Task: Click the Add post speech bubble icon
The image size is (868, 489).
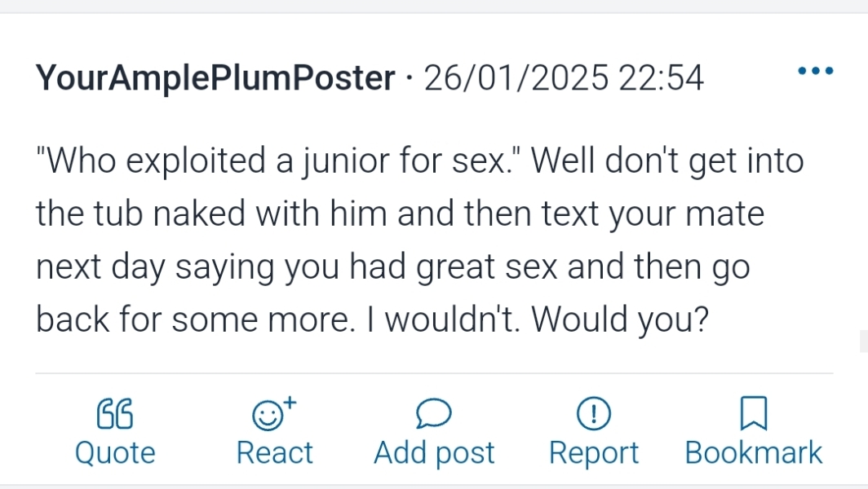Action: 433,415
